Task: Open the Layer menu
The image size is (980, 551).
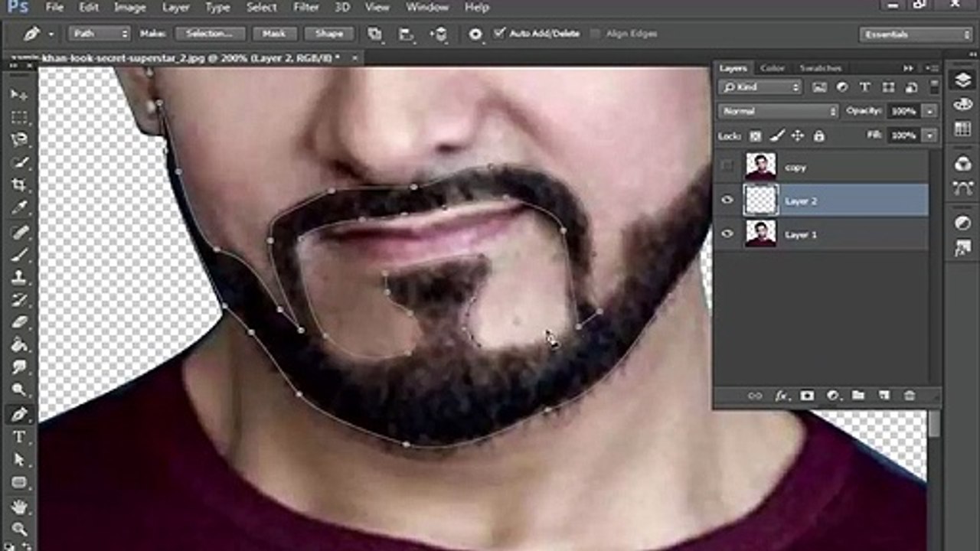Action: pos(175,8)
